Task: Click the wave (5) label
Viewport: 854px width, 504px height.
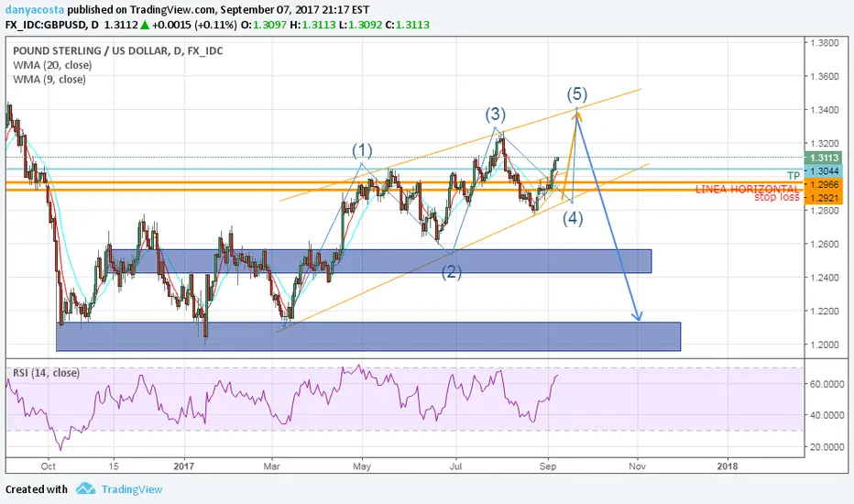Action: click(x=576, y=94)
